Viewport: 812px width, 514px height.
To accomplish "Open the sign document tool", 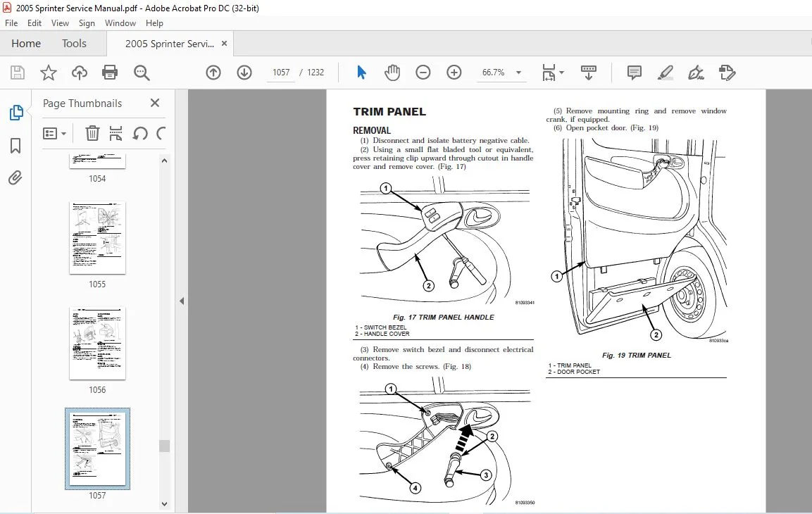I will [x=696, y=73].
